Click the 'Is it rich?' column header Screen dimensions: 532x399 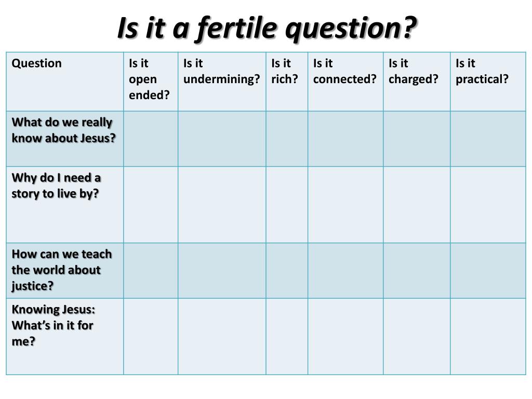[x=287, y=82]
